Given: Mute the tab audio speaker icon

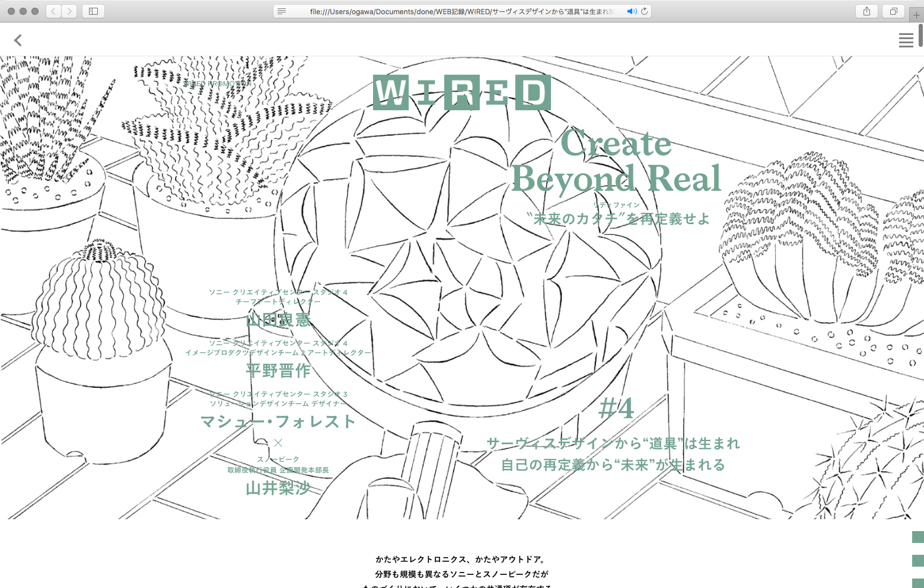Looking at the screenshot, I should click(x=632, y=11).
